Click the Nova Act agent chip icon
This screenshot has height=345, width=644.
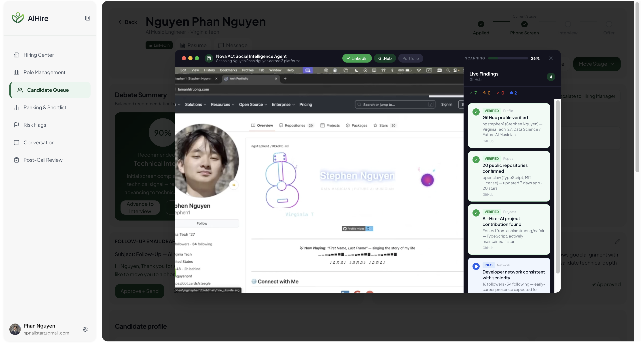(x=209, y=58)
